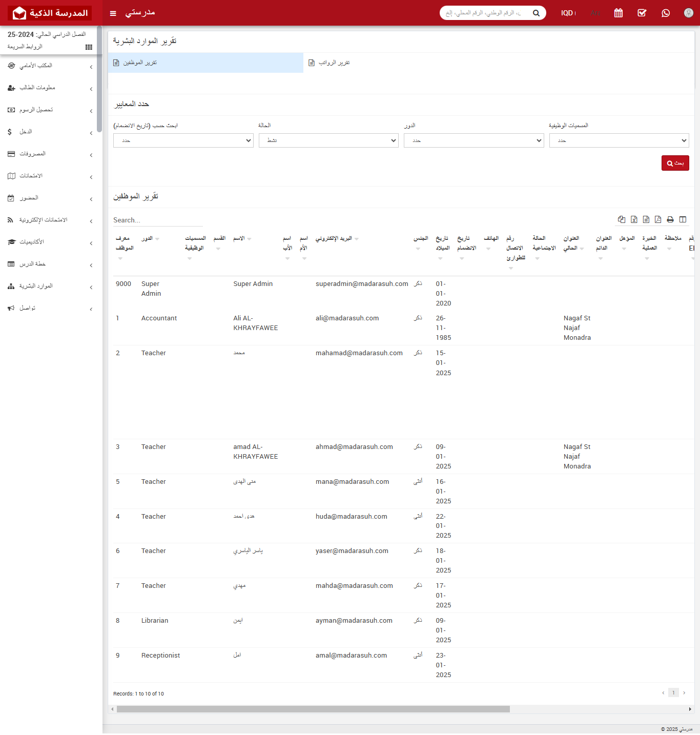The height and width of the screenshot is (735, 700).
Task: Click the print icon above the table
Action: (670, 219)
